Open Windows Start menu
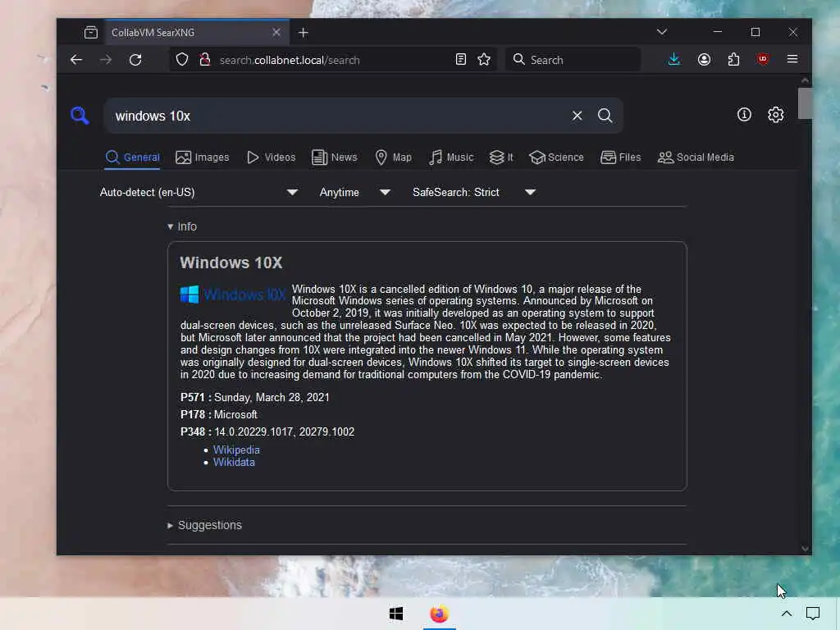The height and width of the screenshot is (630, 840). [396, 614]
